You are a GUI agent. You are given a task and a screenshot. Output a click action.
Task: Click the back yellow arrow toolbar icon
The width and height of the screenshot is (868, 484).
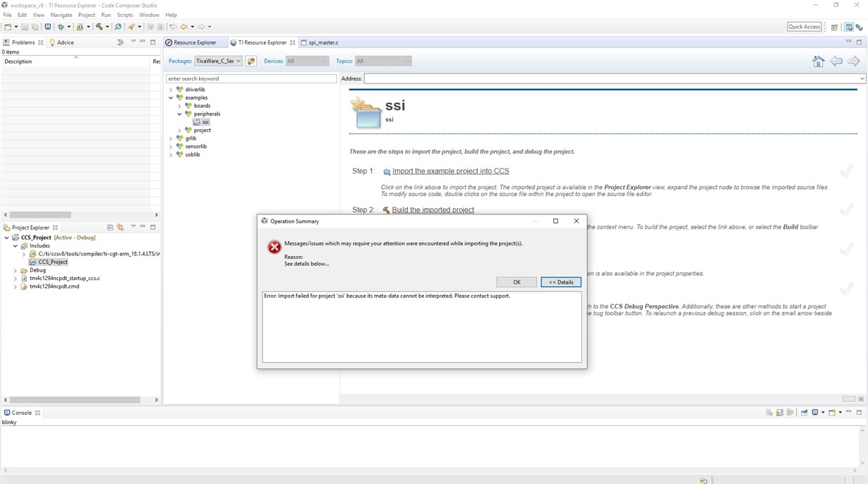tap(184, 27)
